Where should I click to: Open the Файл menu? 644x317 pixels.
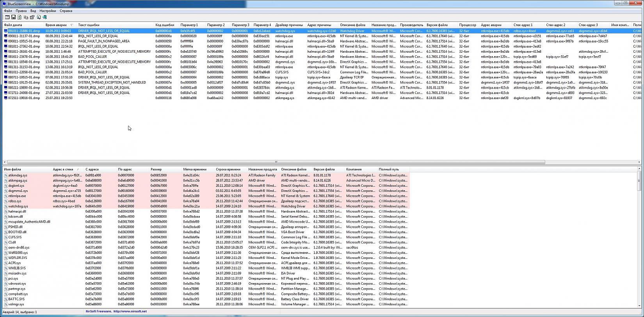(8, 11)
